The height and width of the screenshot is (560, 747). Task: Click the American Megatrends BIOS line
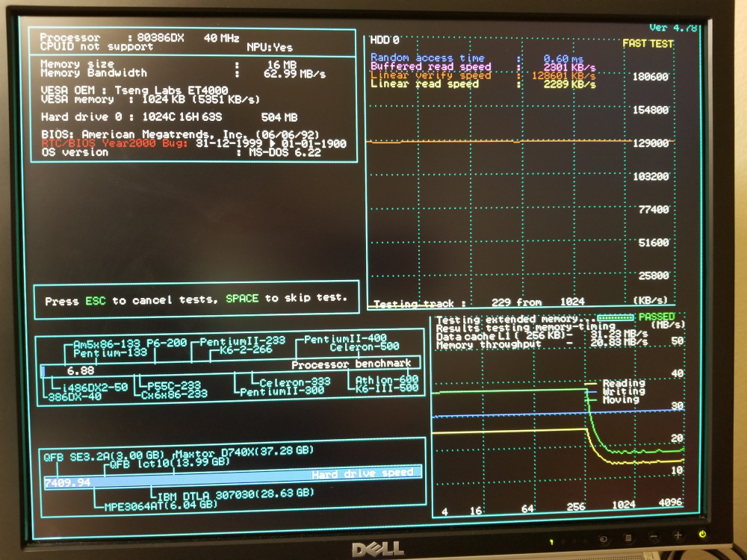180,134
